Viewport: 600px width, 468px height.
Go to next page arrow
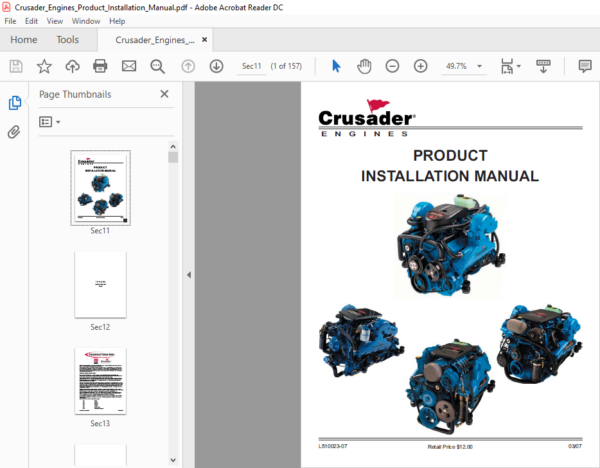216,66
